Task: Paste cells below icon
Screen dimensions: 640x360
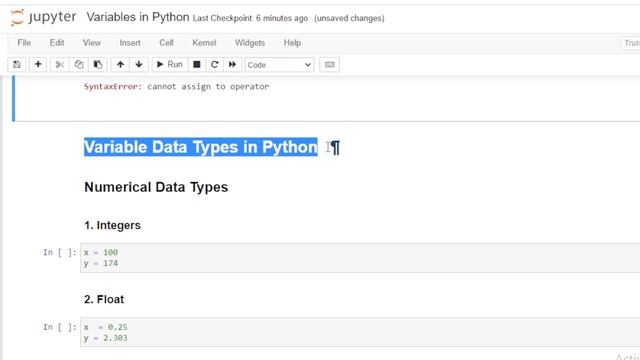Action: click(x=98, y=64)
